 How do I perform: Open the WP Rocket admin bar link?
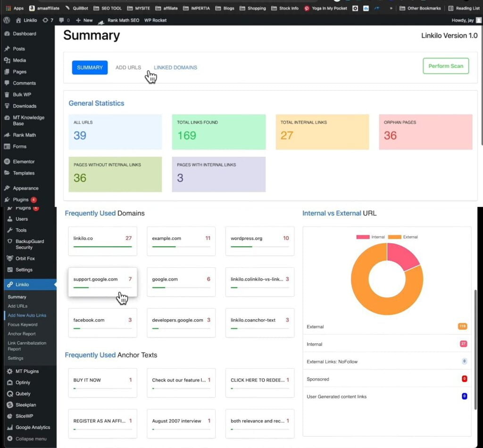click(155, 20)
